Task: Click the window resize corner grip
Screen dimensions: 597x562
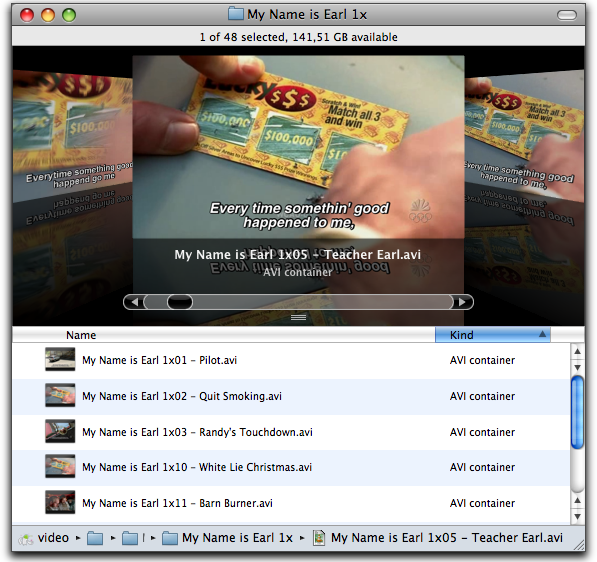Action: click(x=579, y=545)
